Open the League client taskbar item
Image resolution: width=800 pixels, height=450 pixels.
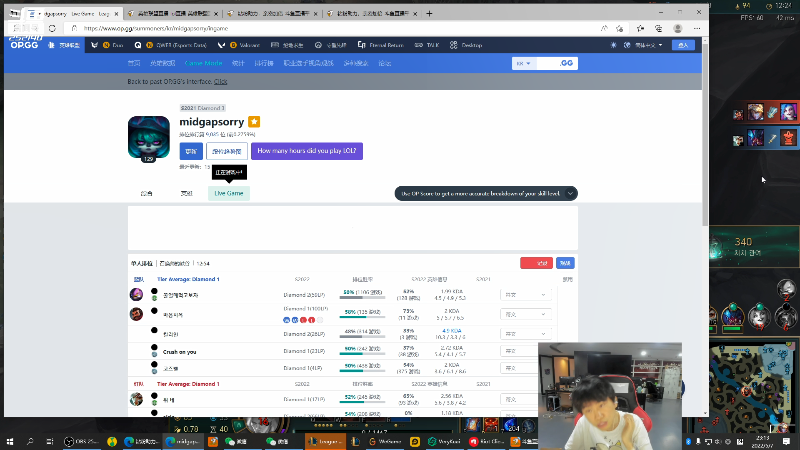pos(325,441)
